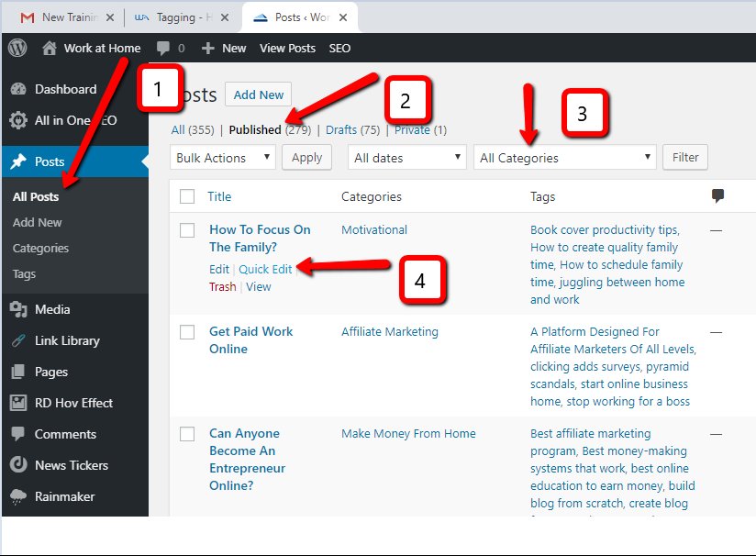Click the Dashboard gauge icon
The width and height of the screenshot is (756, 556).
[18, 89]
